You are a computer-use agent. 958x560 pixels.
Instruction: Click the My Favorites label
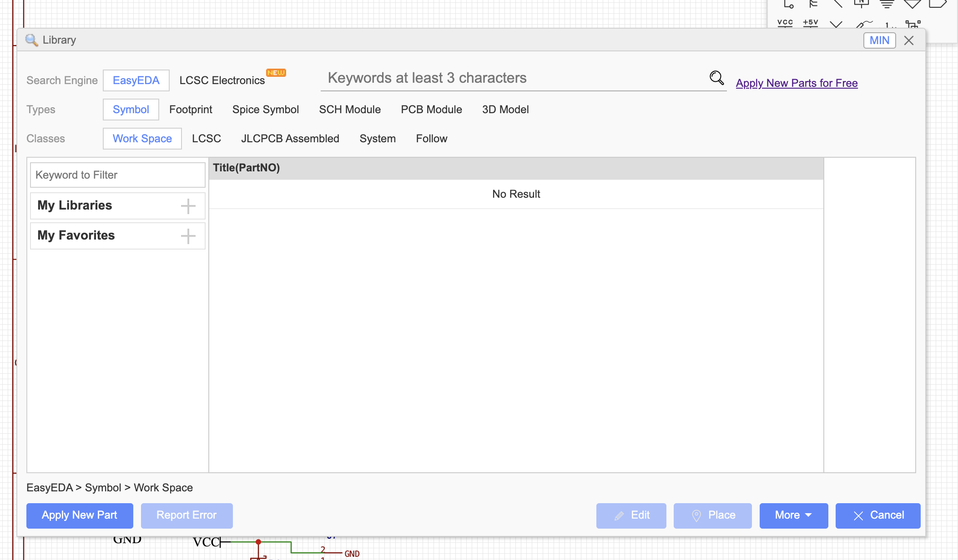point(76,235)
